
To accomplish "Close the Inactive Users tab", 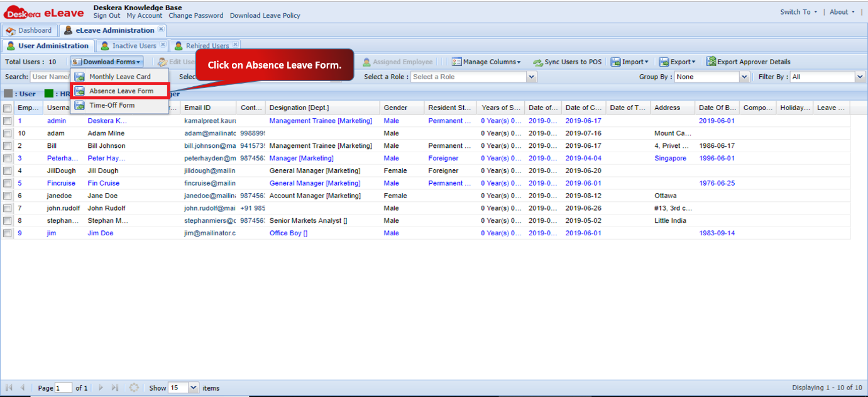I will [x=163, y=45].
